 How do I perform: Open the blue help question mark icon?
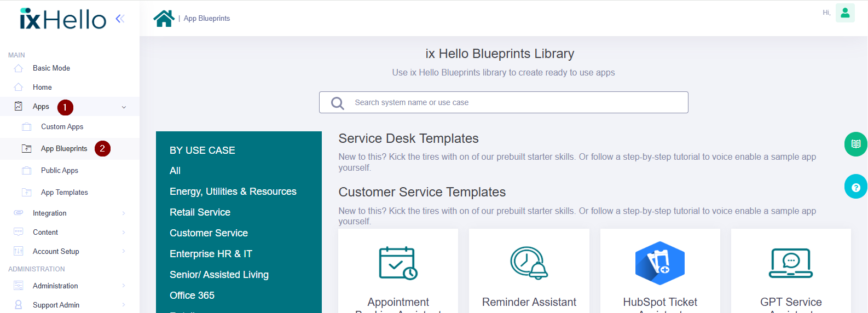click(856, 187)
